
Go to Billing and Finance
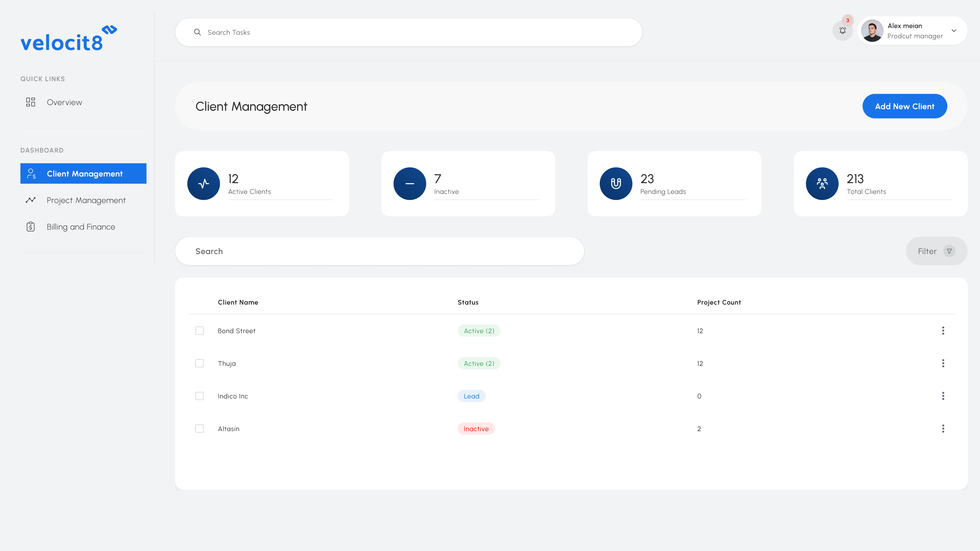(x=81, y=227)
